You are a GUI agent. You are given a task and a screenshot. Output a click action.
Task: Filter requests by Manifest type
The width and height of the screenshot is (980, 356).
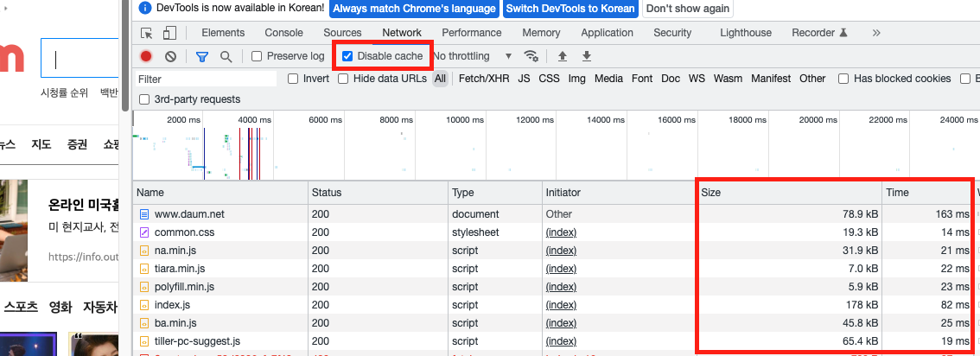[x=771, y=79]
